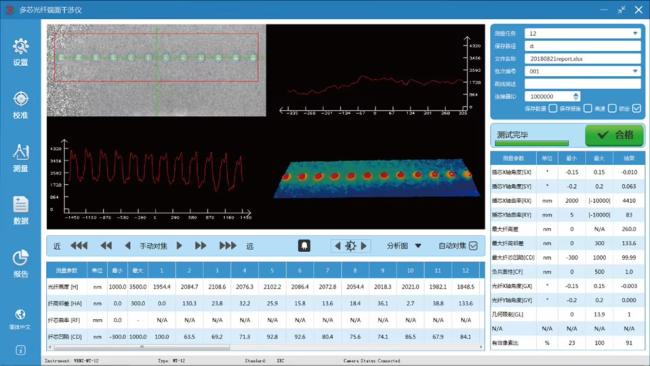This screenshot has height=366, width=650.
Task: Open the 设置 settings gear in sidebar
Action: tap(20, 46)
